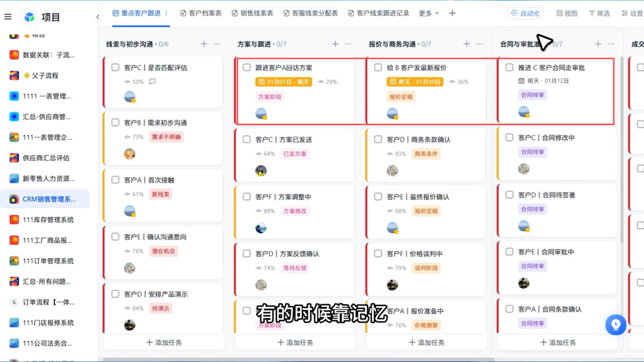Open the comment icon on 客户C 是否匹配评估
Screen dimensions: 644x362
tap(152, 82)
